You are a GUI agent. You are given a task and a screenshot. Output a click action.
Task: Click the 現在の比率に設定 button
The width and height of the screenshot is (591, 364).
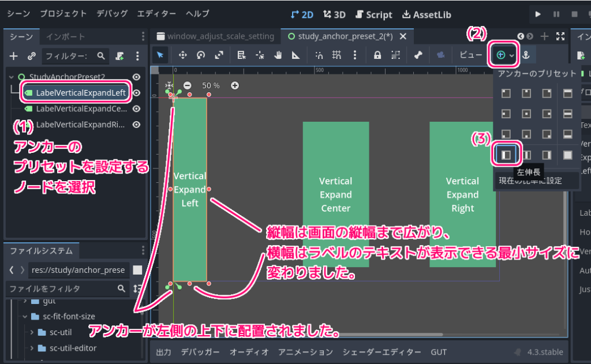click(537, 181)
